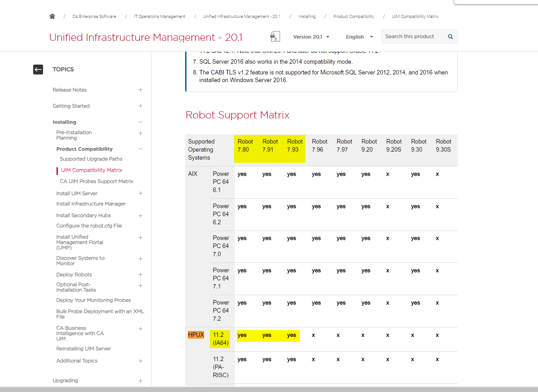Expand Install UIM Server plus icon

click(140, 193)
